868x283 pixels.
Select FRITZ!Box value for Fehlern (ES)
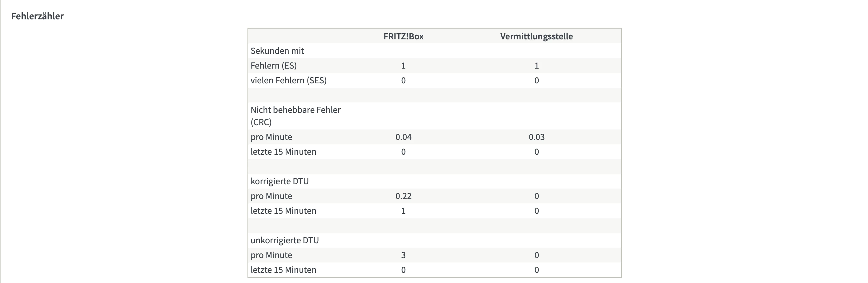click(x=403, y=66)
